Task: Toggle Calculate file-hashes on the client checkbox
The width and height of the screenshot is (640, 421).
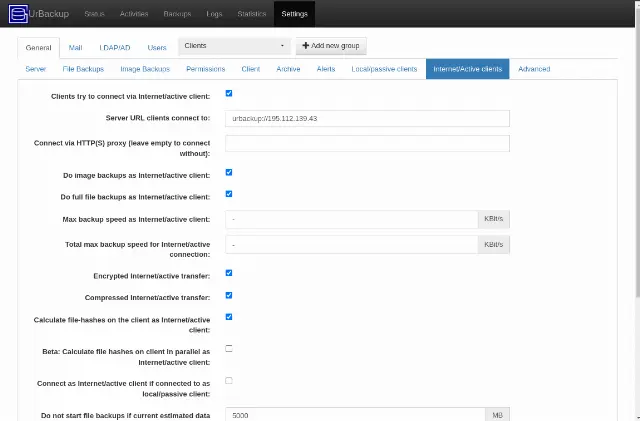Action: point(229,317)
